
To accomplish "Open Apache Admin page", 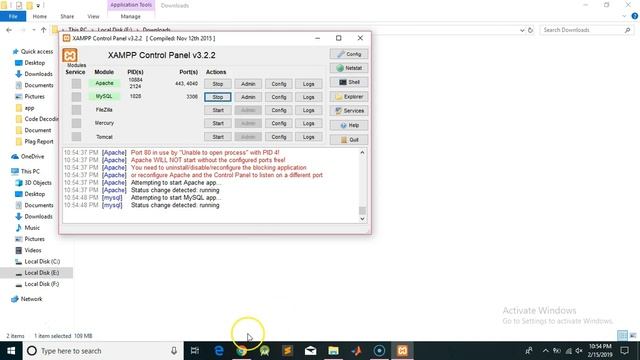I will [248, 84].
